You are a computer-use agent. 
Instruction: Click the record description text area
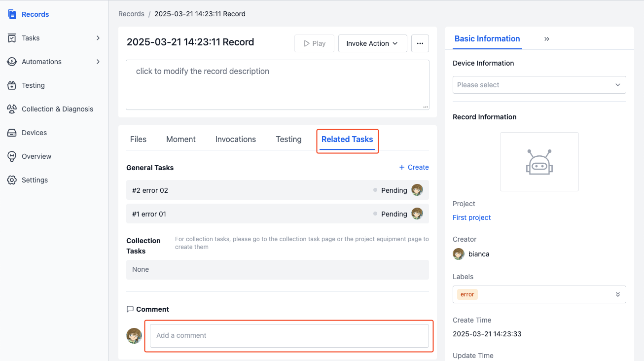pyautogui.click(x=278, y=85)
